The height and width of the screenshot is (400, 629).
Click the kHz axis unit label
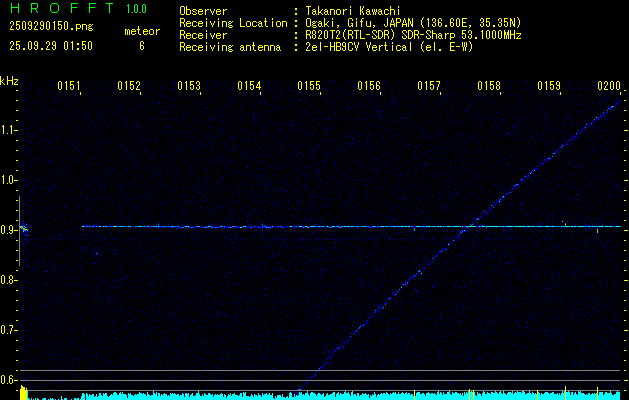9,80
